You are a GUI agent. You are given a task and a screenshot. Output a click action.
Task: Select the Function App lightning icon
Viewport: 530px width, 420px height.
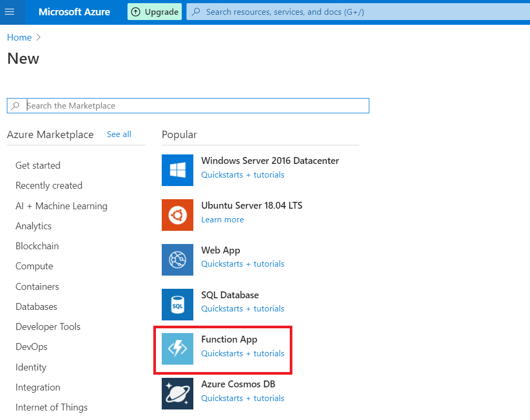point(178,349)
